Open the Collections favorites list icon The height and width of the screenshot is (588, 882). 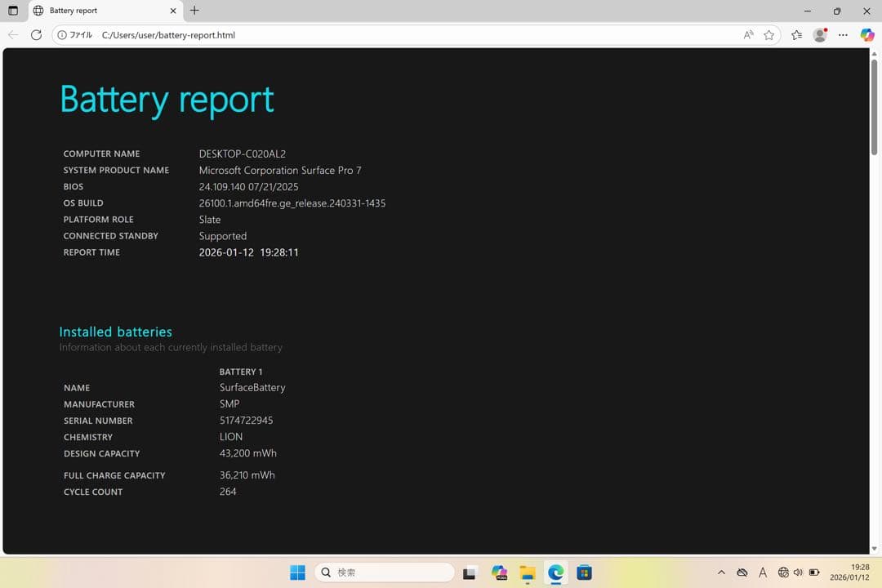pos(796,35)
